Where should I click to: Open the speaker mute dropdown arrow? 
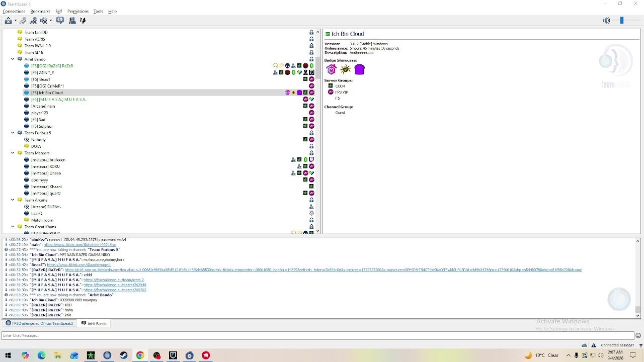pyautogui.click(x=50, y=21)
